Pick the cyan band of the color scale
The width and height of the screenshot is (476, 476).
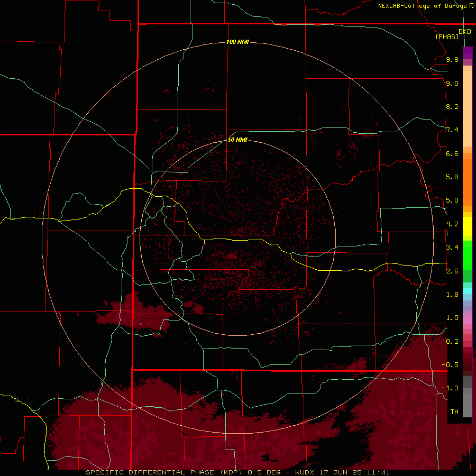[x=467, y=291]
